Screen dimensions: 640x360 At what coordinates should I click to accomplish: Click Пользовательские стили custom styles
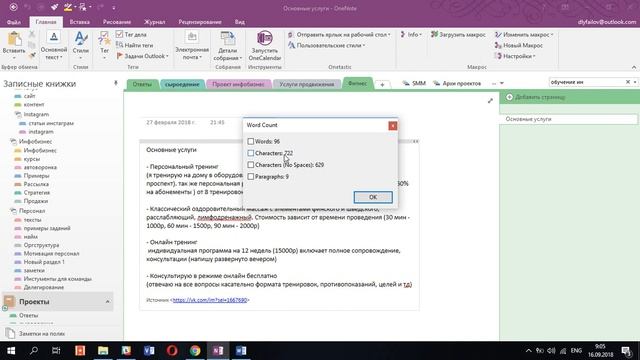327,45
